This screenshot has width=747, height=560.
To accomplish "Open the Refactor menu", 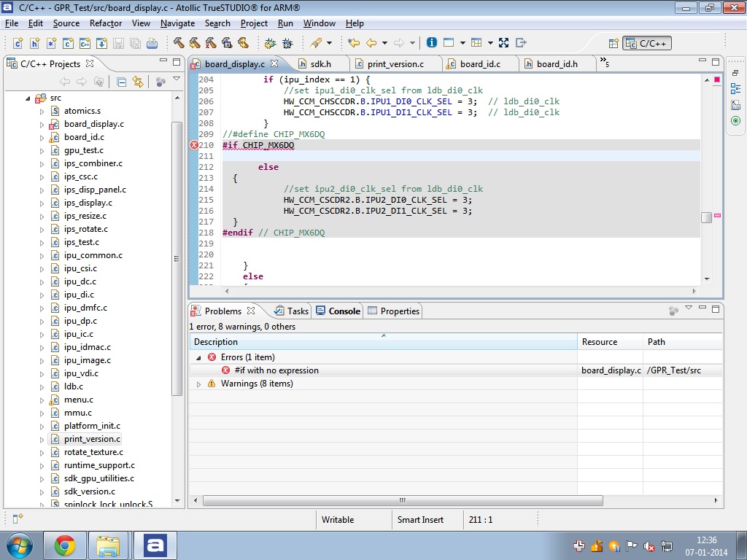I will pyautogui.click(x=106, y=23).
